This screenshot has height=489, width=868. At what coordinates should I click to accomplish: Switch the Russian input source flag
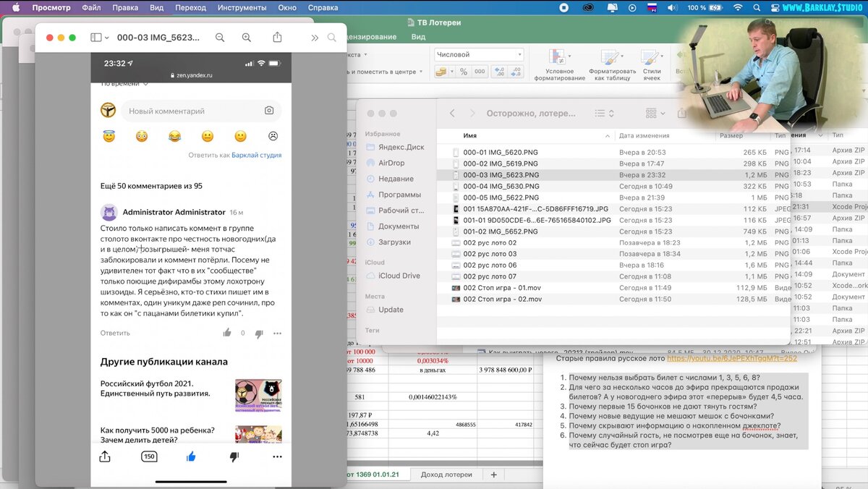point(652,8)
